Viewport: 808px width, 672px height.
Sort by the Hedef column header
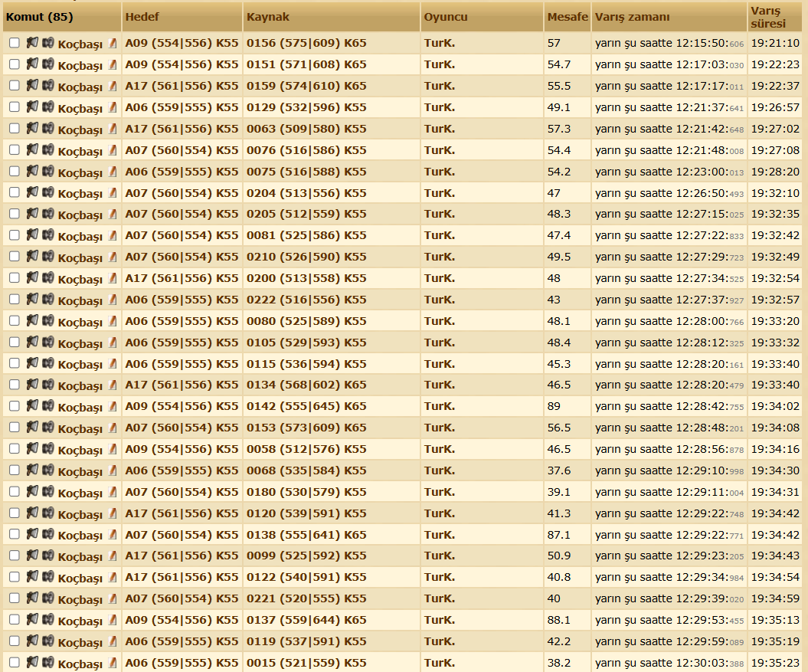(x=142, y=17)
